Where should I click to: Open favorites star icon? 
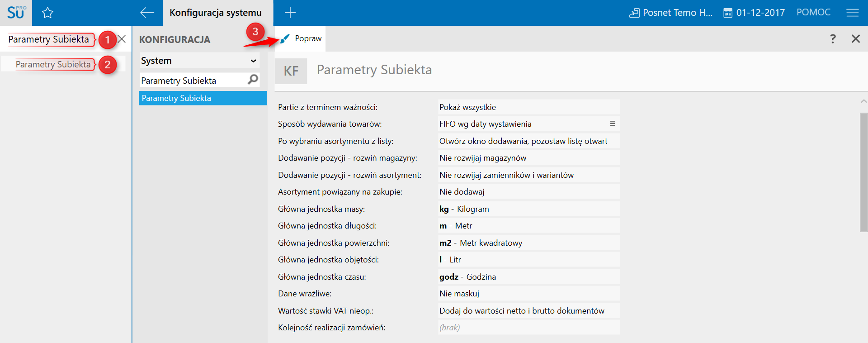[x=47, y=13]
